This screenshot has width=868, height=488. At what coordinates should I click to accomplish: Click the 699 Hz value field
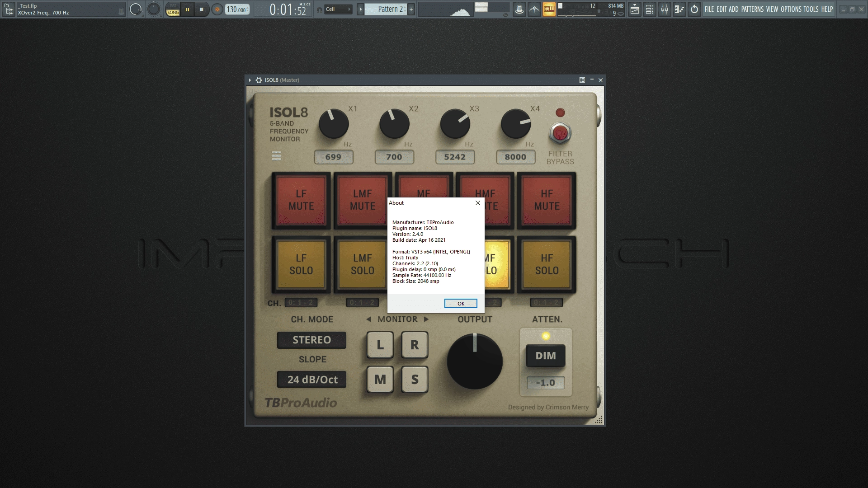334,157
